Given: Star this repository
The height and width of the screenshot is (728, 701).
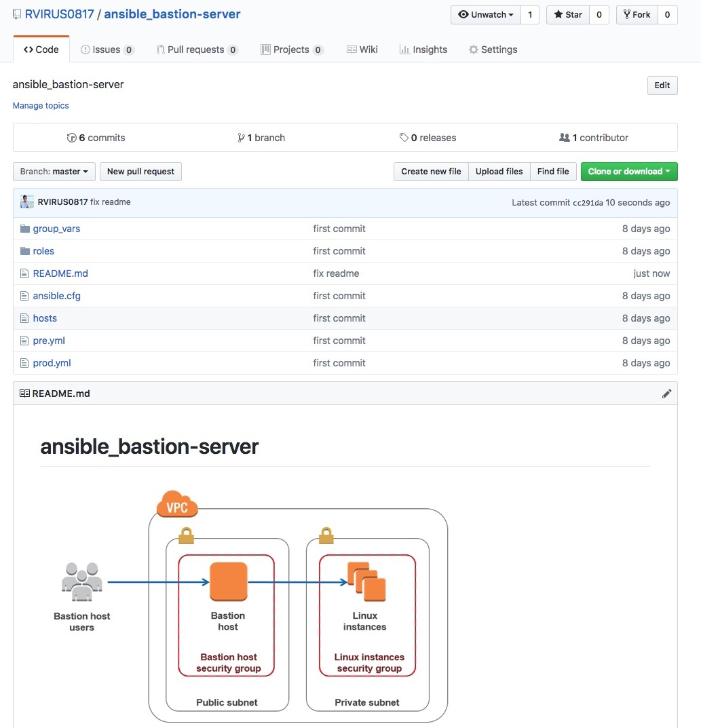Looking at the screenshot, I should coord(568,15).
